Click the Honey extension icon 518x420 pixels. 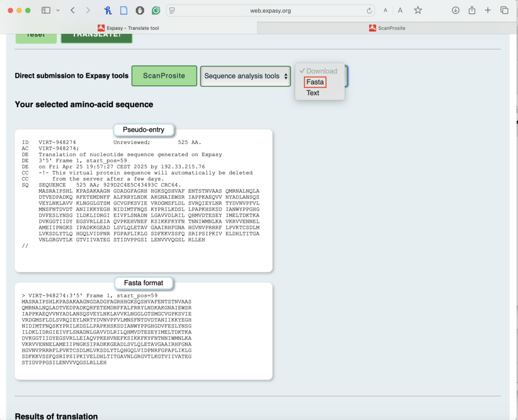(108, 10)
